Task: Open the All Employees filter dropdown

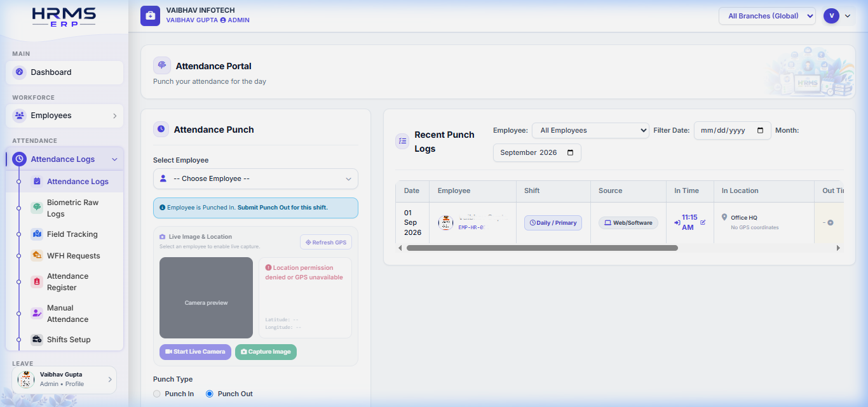Action: click(590, 130)
